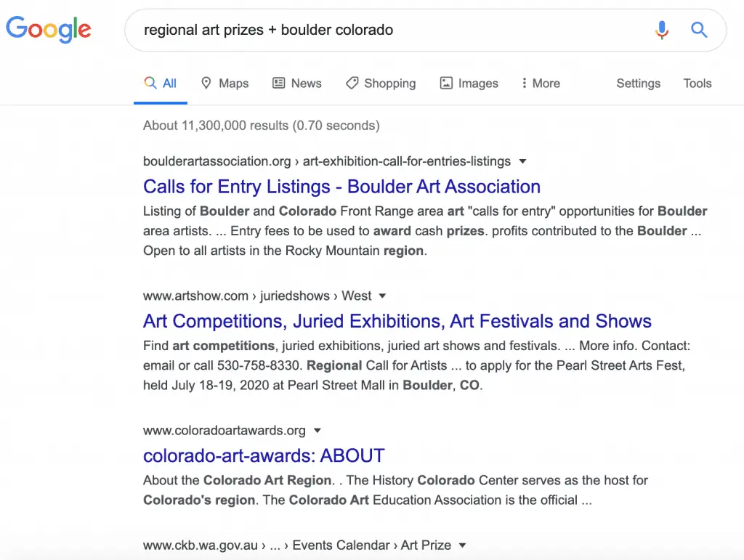Click the www.coloradoartawards.org URL text
The height and width of the screenshot is (560, 744).
pyautogui.click(x=225, y=431)
